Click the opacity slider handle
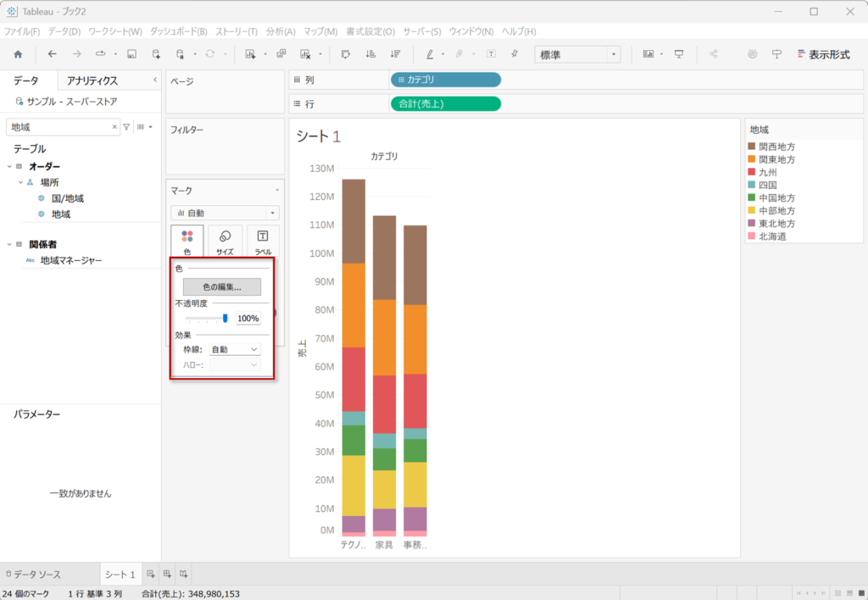 click(225, 319)
